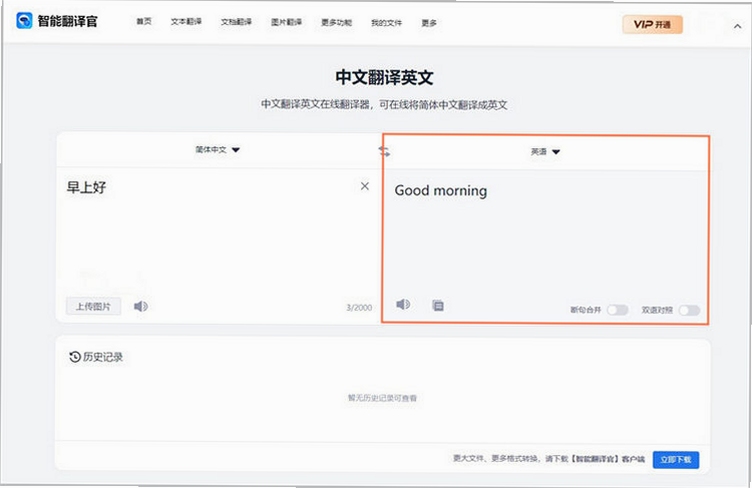Click the 历史记录 clock icon

pyautogui.click(x=75, y=357)
